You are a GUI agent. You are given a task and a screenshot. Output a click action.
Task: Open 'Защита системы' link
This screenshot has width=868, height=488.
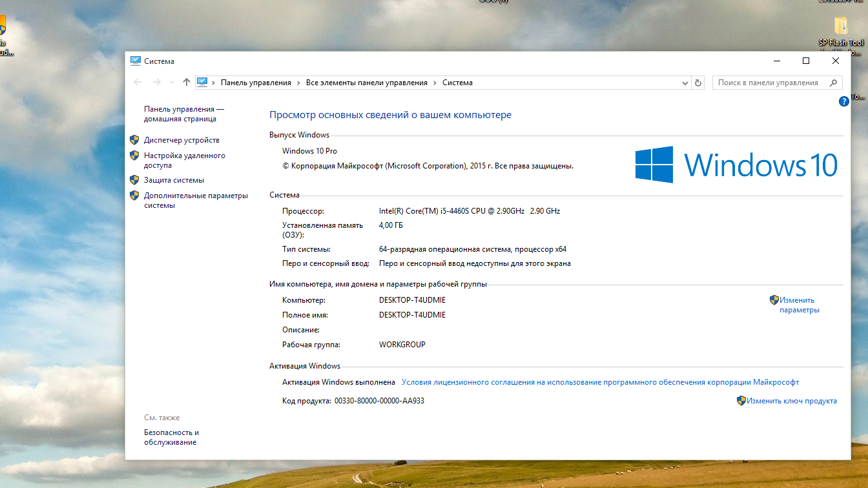[174, 180]
